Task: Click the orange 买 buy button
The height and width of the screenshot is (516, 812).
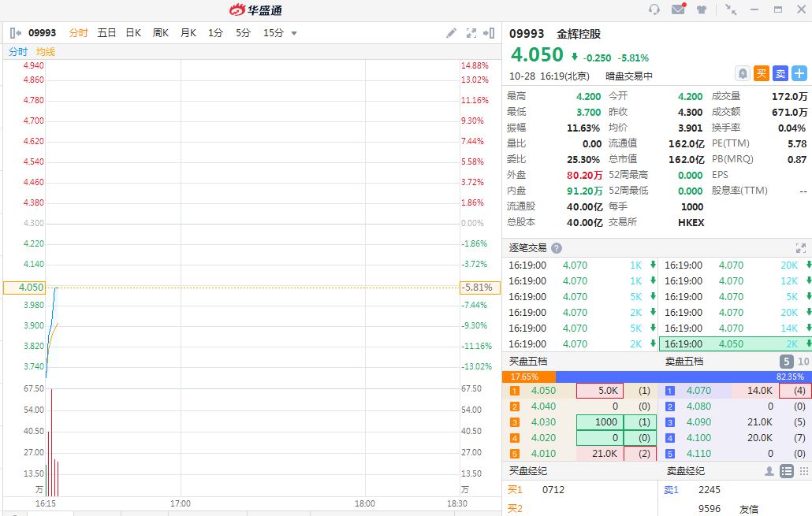Action: pos(762,73)
